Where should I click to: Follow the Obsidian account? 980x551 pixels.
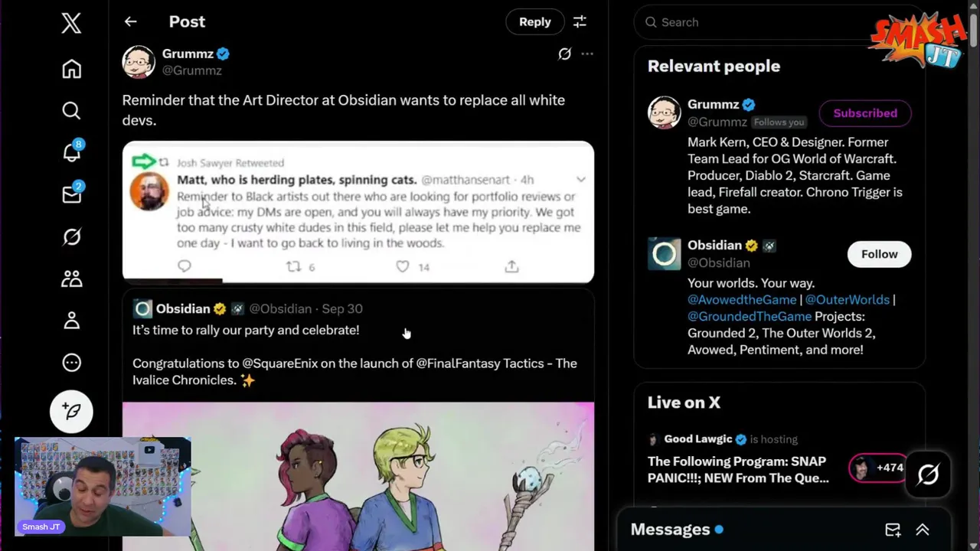point(879,254)
